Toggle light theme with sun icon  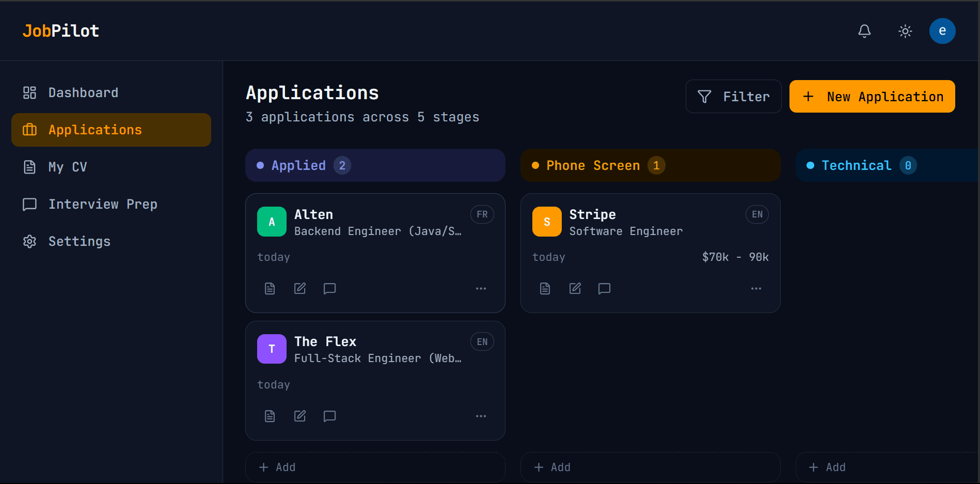click(x=905, y=31)
